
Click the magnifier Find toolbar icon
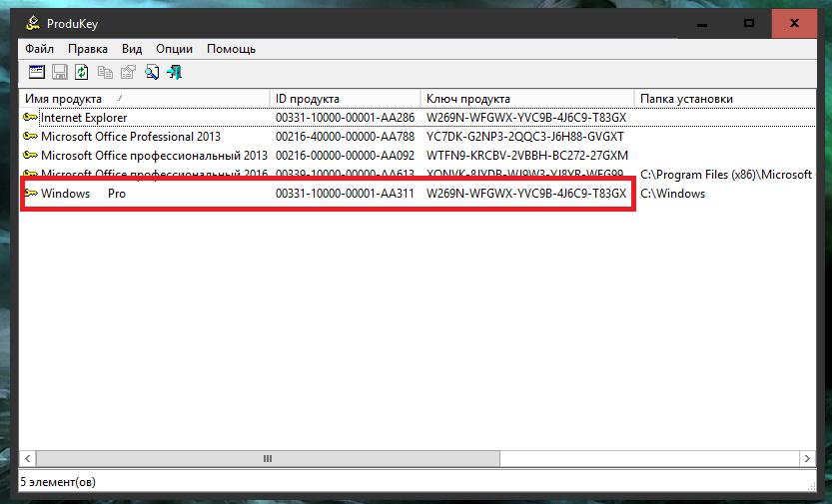(x=152, y=72)
